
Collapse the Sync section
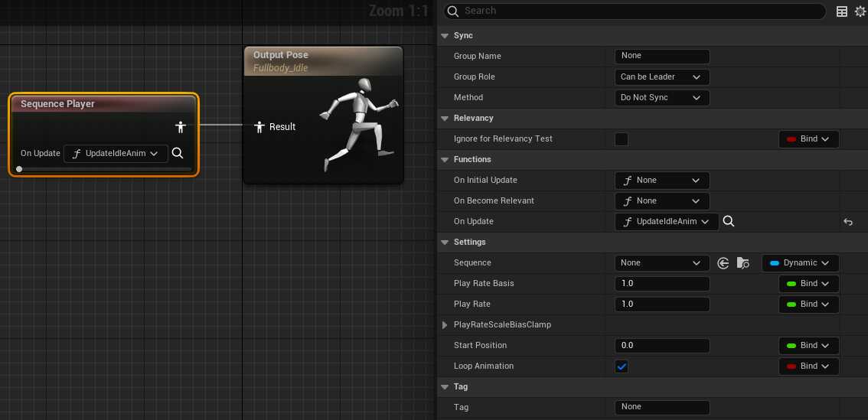pyautogui.click(x=445, y=36)
